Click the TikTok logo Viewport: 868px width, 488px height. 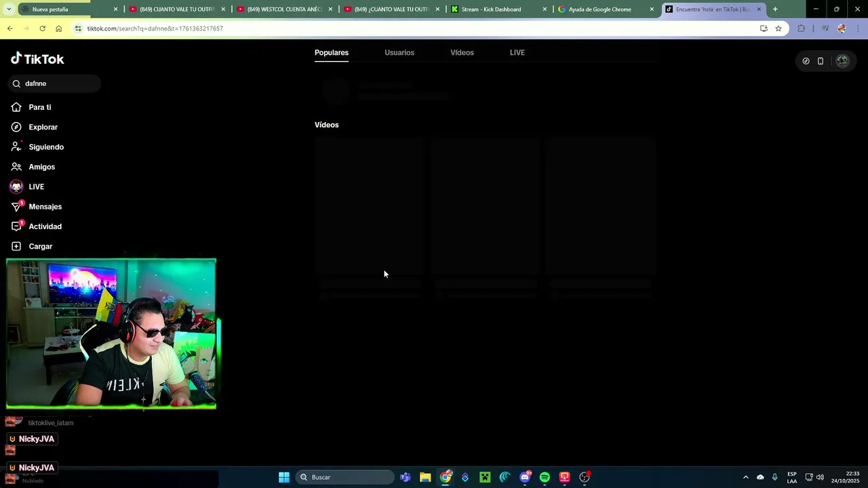37,59
